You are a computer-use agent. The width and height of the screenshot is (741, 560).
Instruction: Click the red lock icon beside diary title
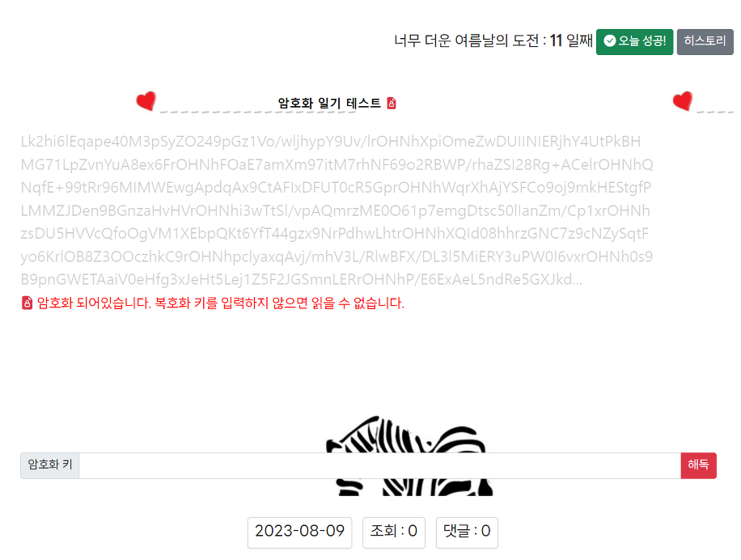pyautogui.click(x=392, y=103)
